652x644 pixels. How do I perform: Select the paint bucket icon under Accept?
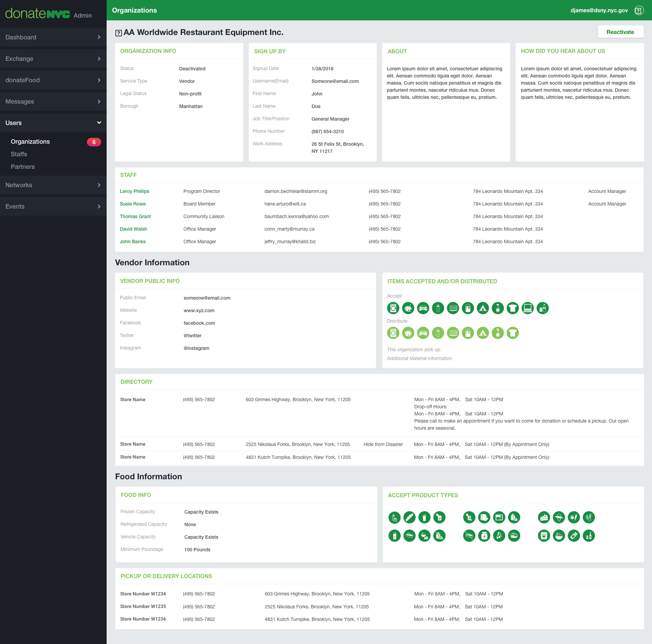(x=468, y=308)
